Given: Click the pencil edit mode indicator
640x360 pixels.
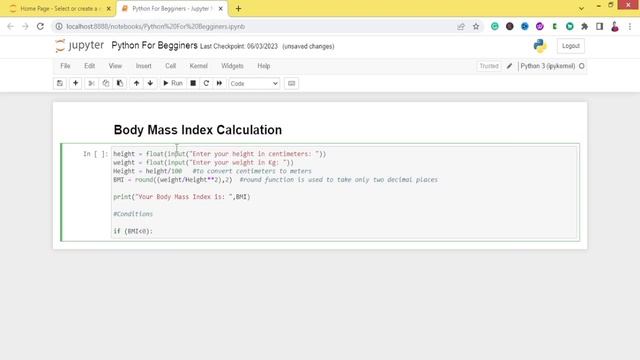Looking at the screenshot, I should tap(509, 66).
